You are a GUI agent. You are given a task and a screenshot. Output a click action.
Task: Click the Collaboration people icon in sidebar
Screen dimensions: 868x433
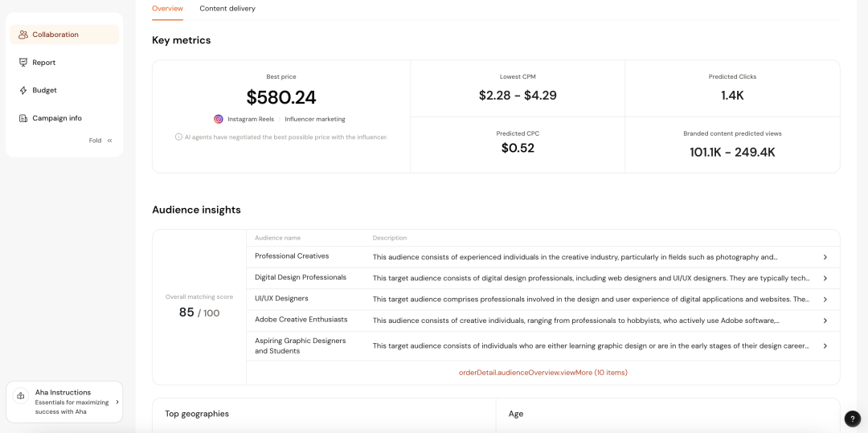23,35
